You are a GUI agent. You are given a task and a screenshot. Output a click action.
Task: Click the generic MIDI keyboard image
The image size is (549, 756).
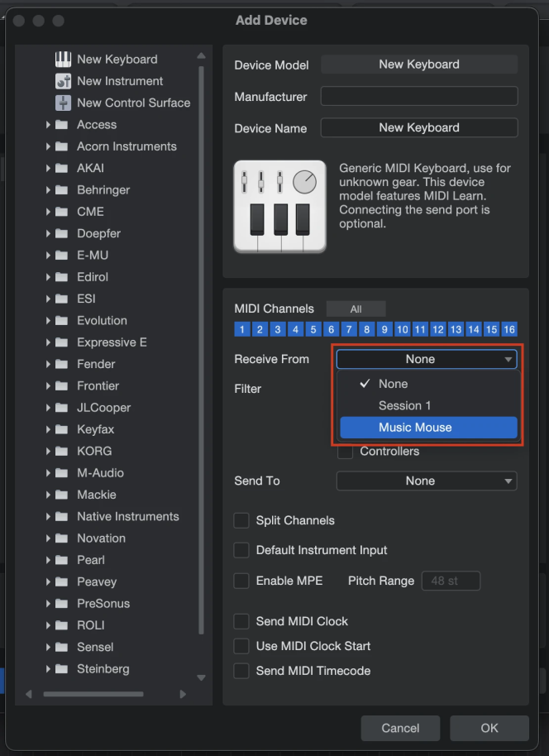pyautogui.click(x=279, y=206)
